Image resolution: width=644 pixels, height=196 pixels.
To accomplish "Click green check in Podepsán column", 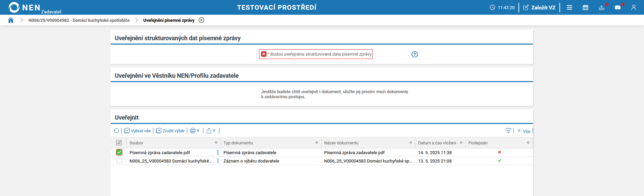I will 499,160.
